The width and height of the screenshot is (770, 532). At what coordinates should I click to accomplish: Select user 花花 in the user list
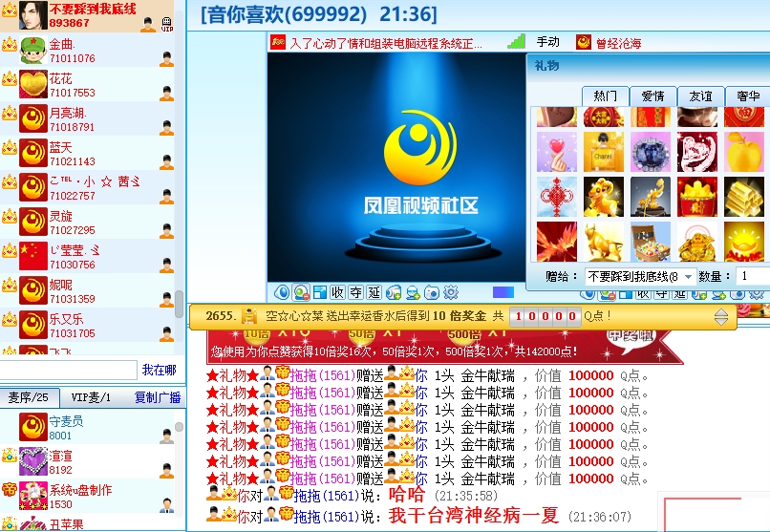87,84
